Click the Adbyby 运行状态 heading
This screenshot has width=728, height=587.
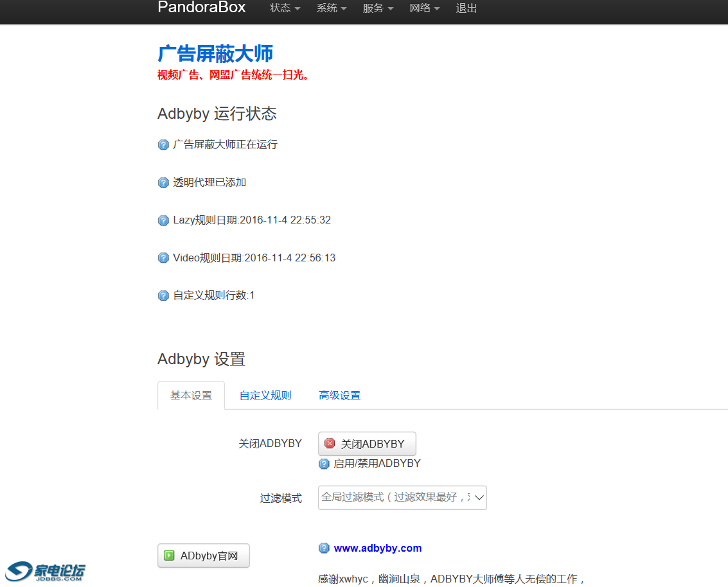point(217,114)
